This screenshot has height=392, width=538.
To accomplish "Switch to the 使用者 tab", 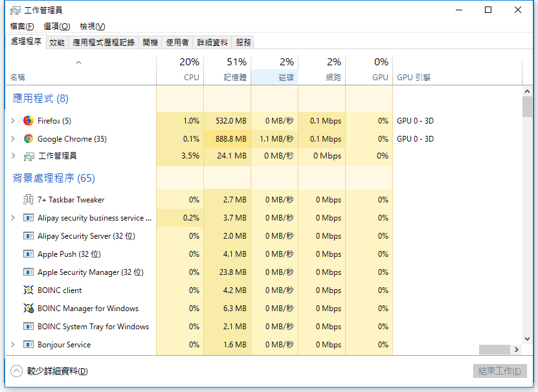I will pos(177,43).
